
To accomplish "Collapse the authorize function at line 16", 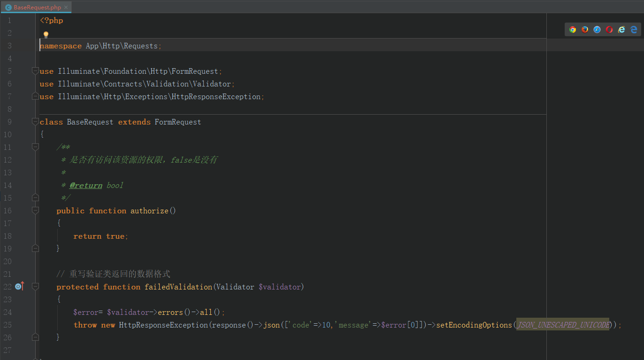I will pyautogui.click(x=35, y=211).
